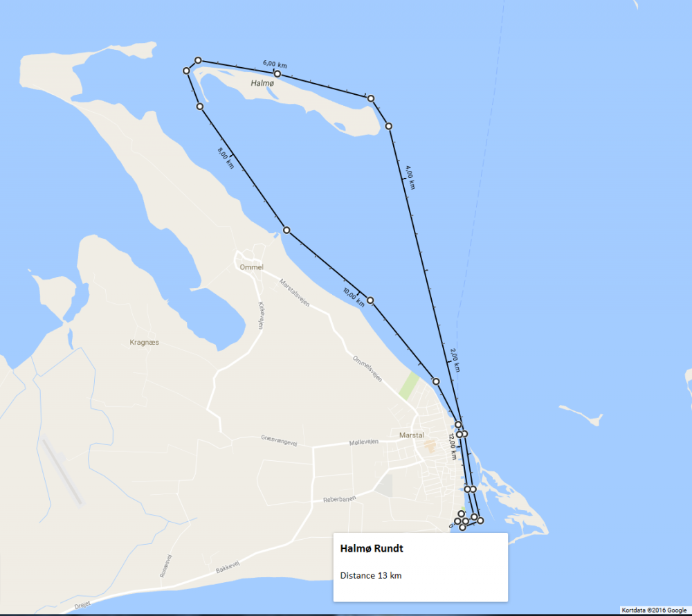Image resolution: width=692 pixels, height=616 pixels.
Task: Click the 4,00 km distance marker
Action: click(x=410, y=178)
